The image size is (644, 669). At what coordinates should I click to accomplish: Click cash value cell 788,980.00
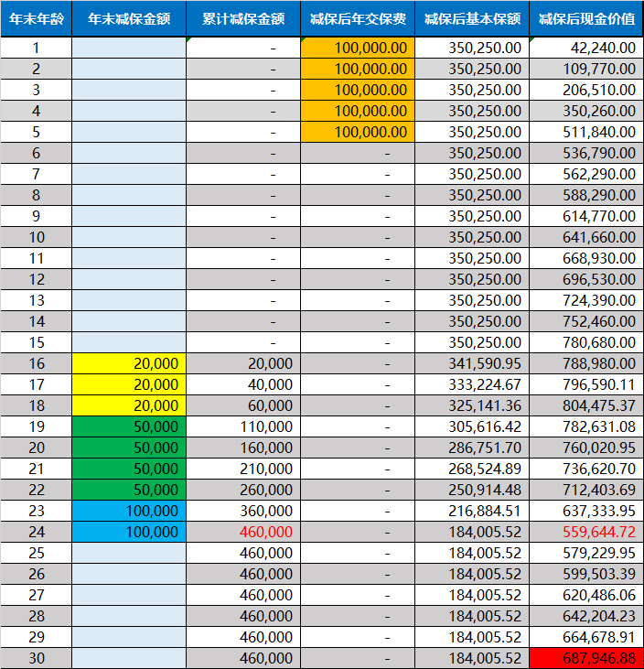pyautogui.click(x=586, y=363)
